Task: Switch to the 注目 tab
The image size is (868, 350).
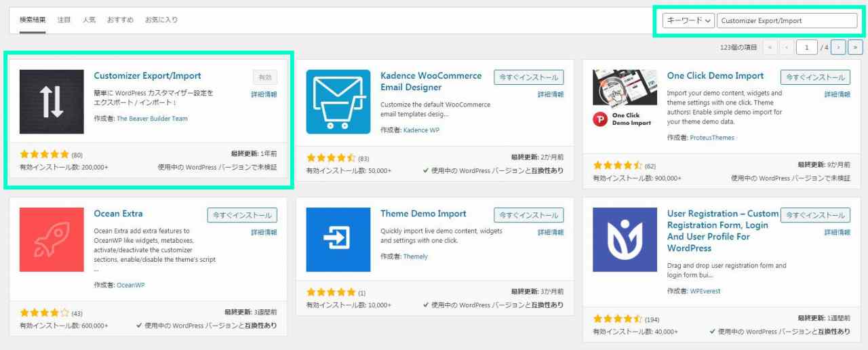Action: point(64,20)
